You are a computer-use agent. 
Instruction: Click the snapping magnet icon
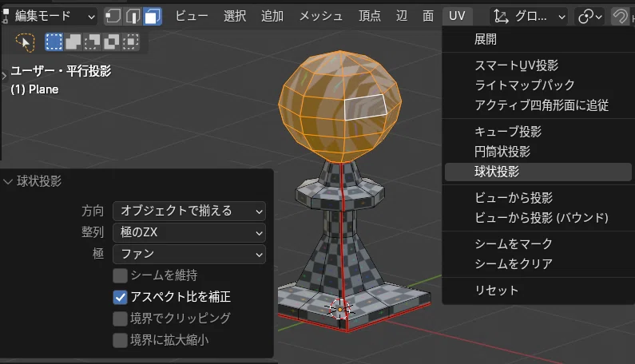click(620, 17)
